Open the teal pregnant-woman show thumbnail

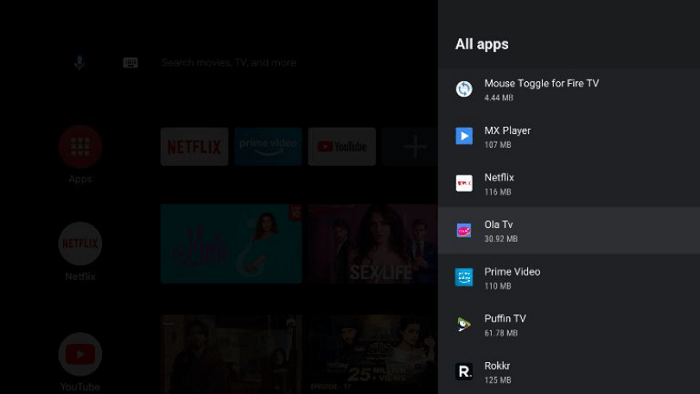click(x=231, y=244)
